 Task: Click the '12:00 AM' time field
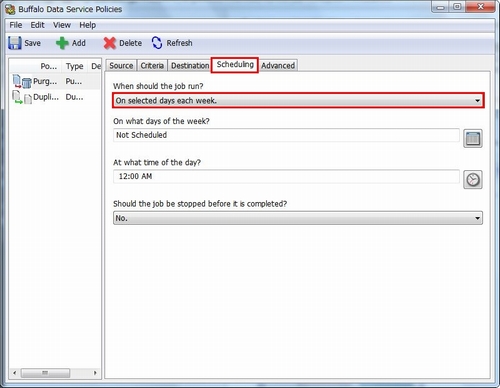(286, 176)
